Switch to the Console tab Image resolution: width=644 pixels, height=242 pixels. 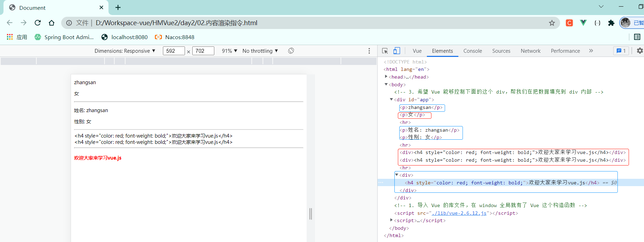click(x=473, y=51)
